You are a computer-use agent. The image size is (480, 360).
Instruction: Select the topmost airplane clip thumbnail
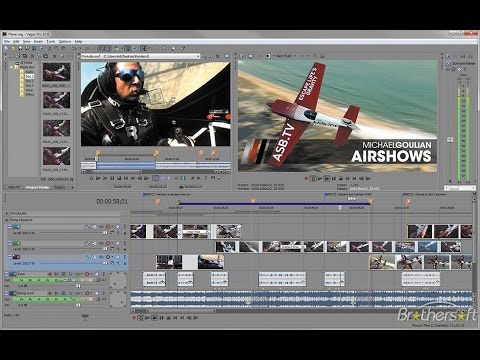(x=56, y=72)
